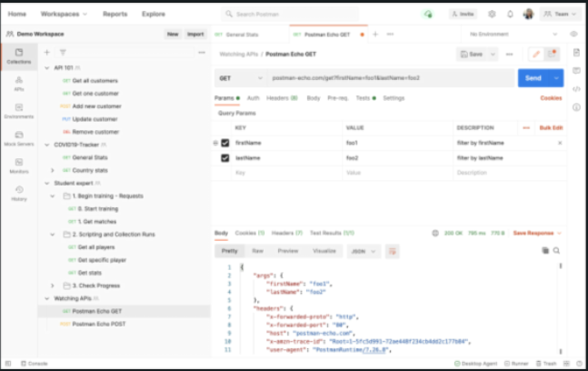Switch to the Auth tab

254,98
